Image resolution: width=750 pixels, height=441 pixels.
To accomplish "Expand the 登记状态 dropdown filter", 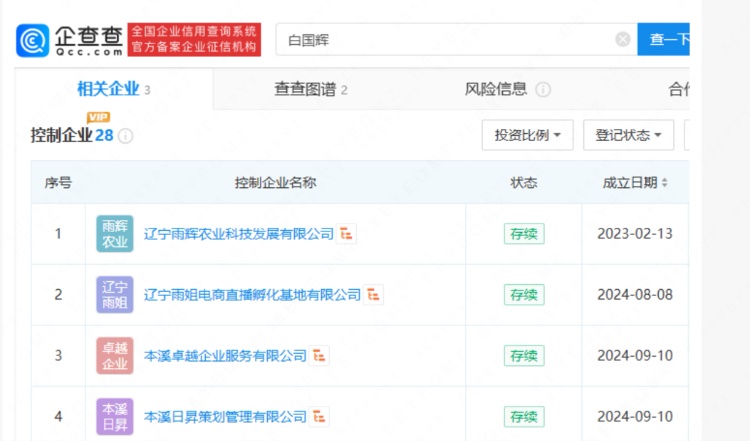I will pyautogui.click(x=628, y=135).
